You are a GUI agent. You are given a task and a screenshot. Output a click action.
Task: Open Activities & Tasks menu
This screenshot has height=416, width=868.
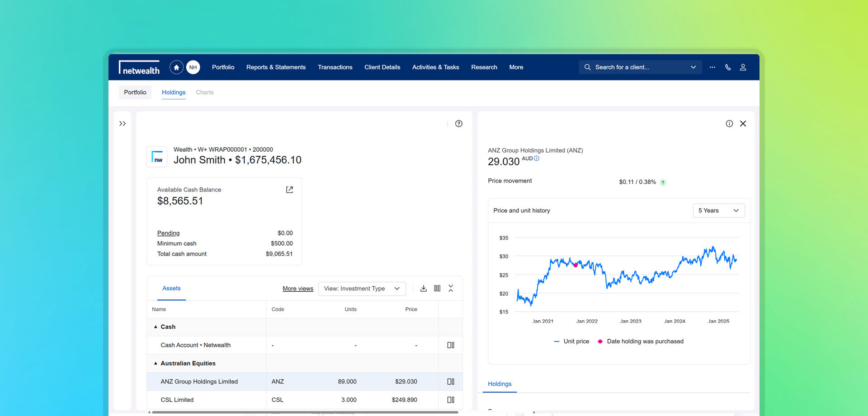pyautogui.click(x=436, y=67)
